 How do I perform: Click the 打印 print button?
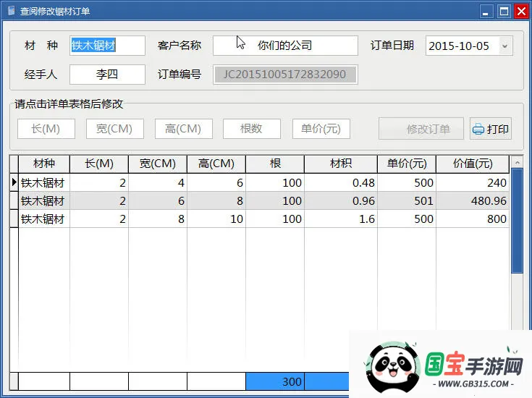(491, 129)
